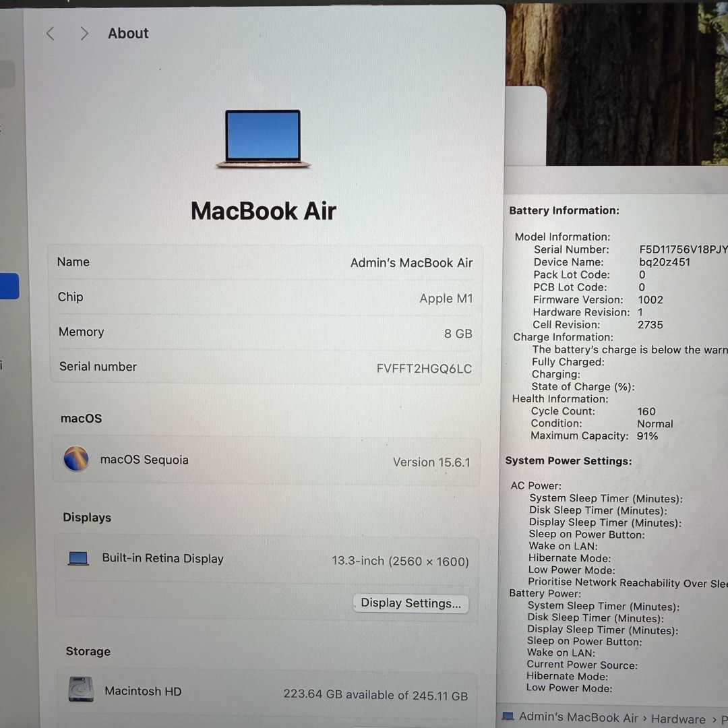728x728 pixels.
Task: Click the Built-in Retina Display label
Action: 163,558
